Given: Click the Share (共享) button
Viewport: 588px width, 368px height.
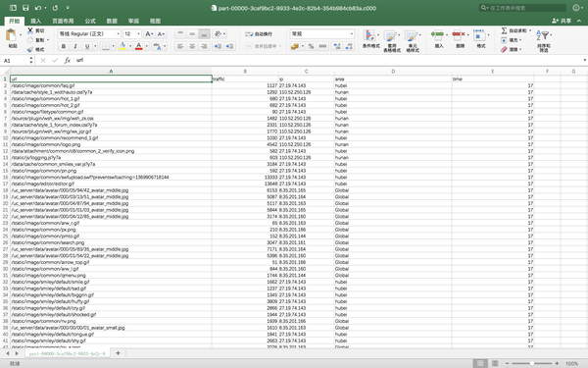Looking at the screenshot, I should pyautogui.click(x=562, y=21).
